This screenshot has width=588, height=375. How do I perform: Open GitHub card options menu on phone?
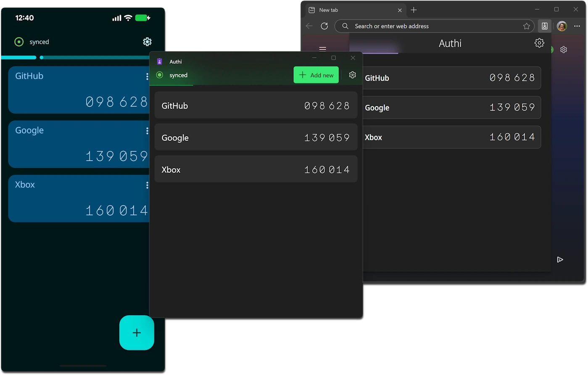147,76
